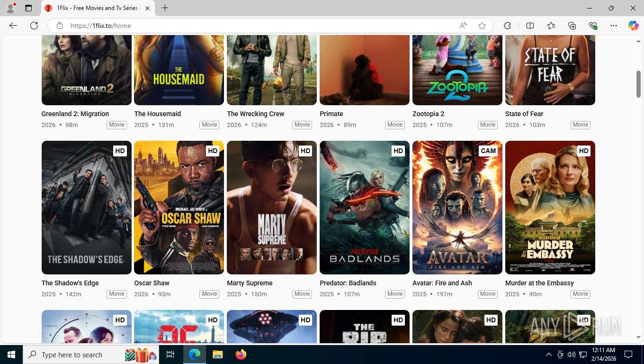Close the 1Flix tab
644x364 pixels.
coord(147,8)
